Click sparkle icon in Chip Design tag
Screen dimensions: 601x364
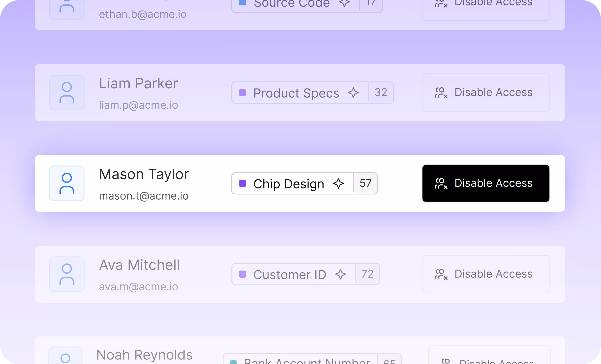tap(338, 183)
